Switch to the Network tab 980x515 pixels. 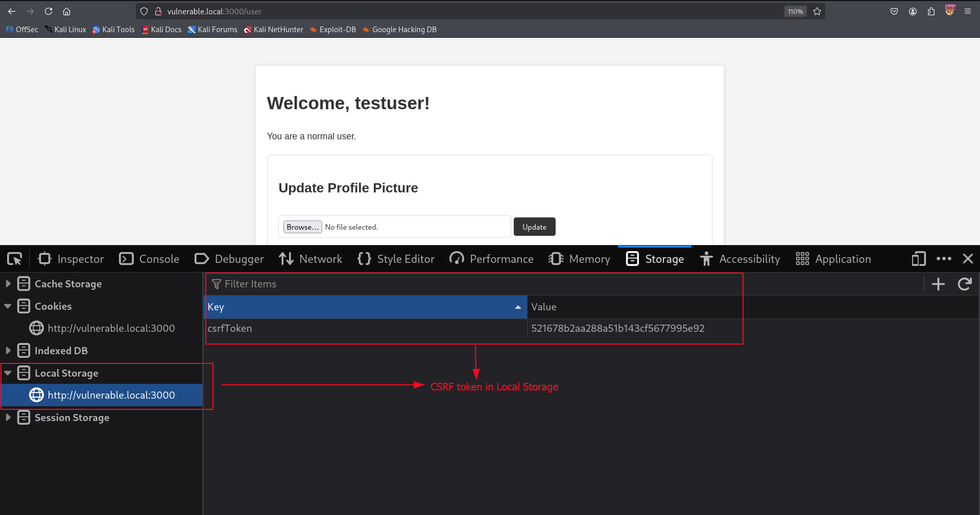(310, 259)
